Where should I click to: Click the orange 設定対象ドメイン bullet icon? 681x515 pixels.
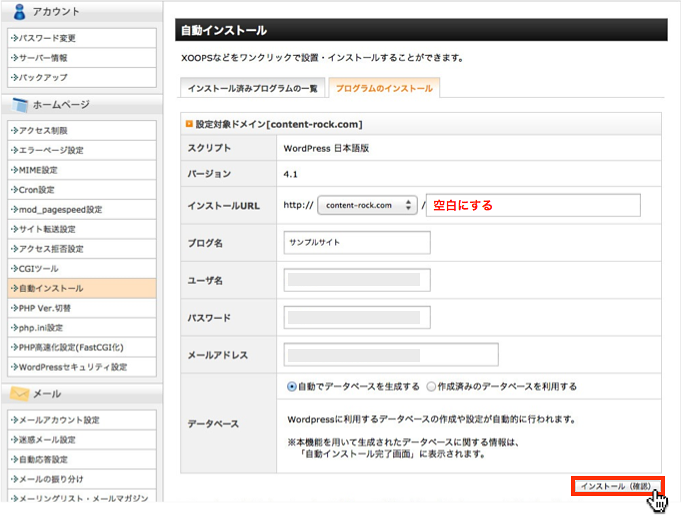189,124
